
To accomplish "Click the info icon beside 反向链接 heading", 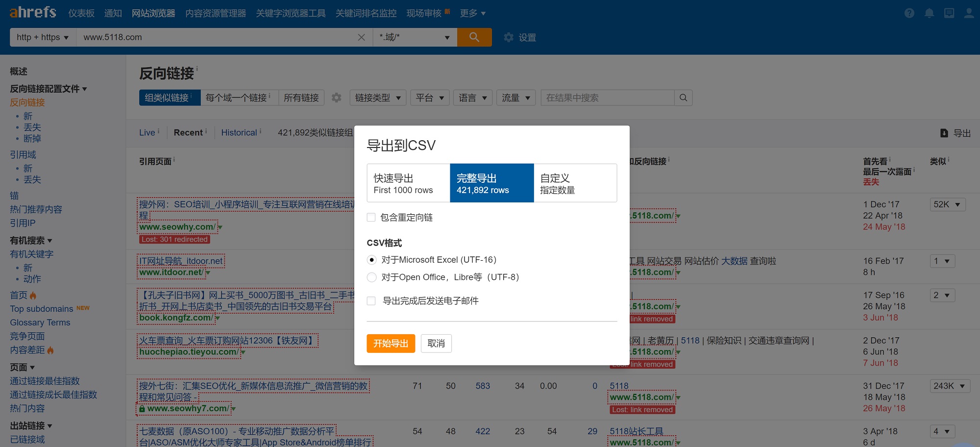I will pyautogui.click(x=197, y=69).
